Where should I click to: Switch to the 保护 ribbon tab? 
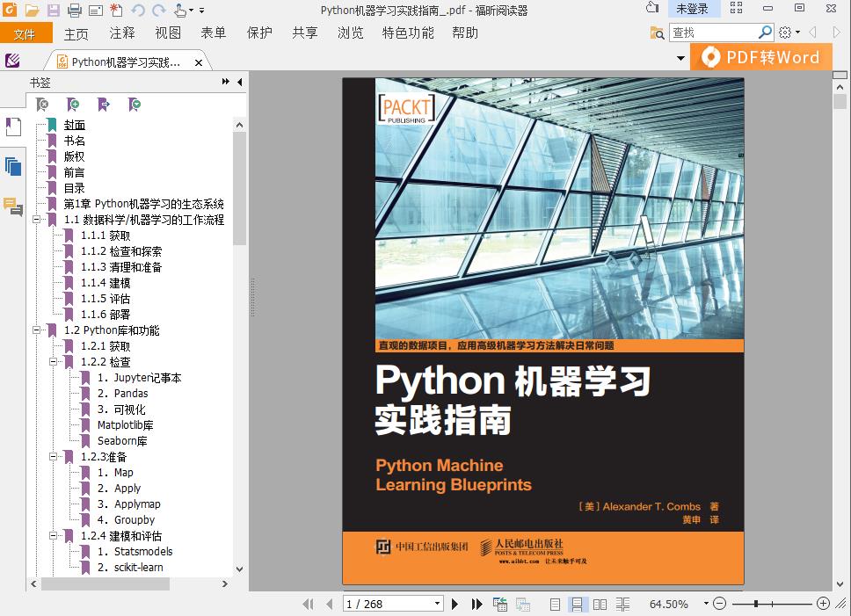259,33
